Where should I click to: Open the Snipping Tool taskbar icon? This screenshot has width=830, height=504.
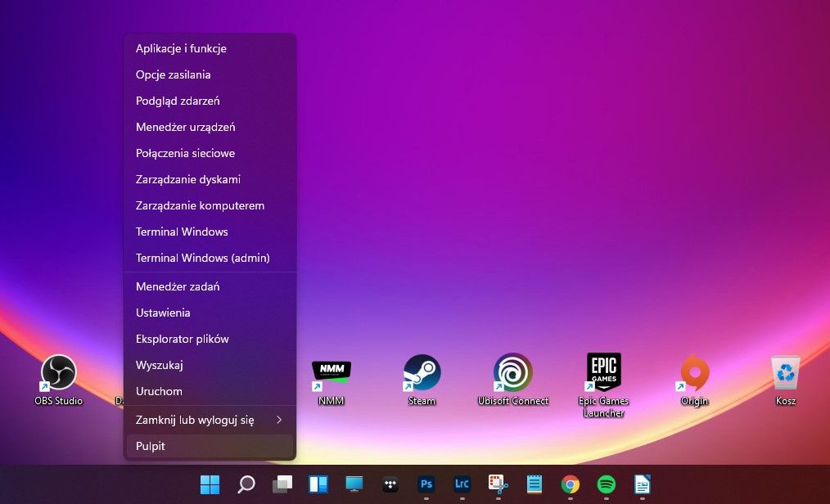(x=498, y=484)
